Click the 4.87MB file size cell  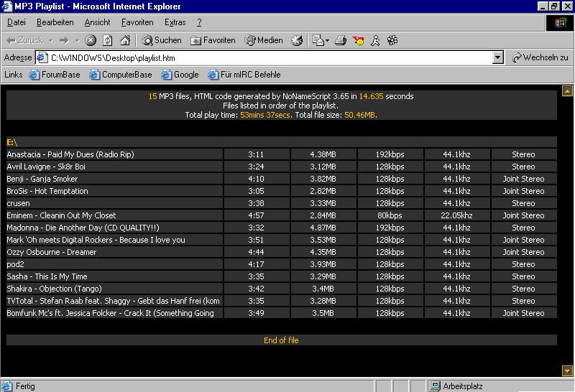[x=323, y=228]
